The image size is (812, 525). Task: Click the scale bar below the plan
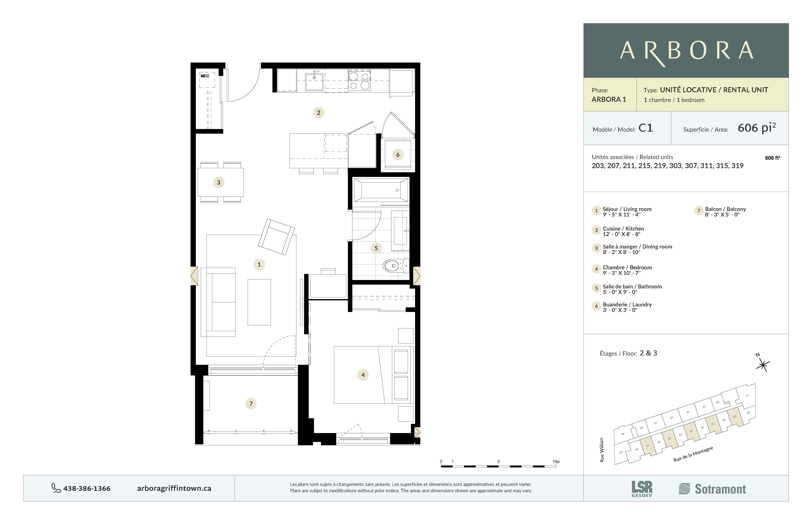(x=499, y=466)
